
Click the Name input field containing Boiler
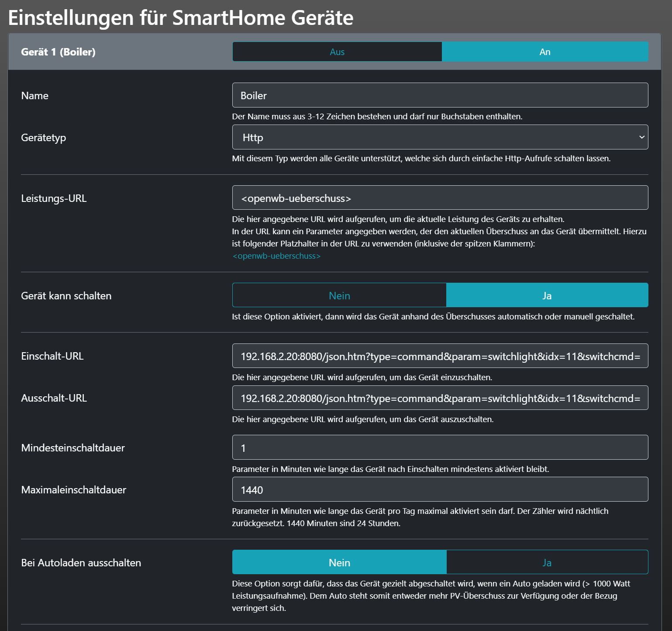[440, 95]
